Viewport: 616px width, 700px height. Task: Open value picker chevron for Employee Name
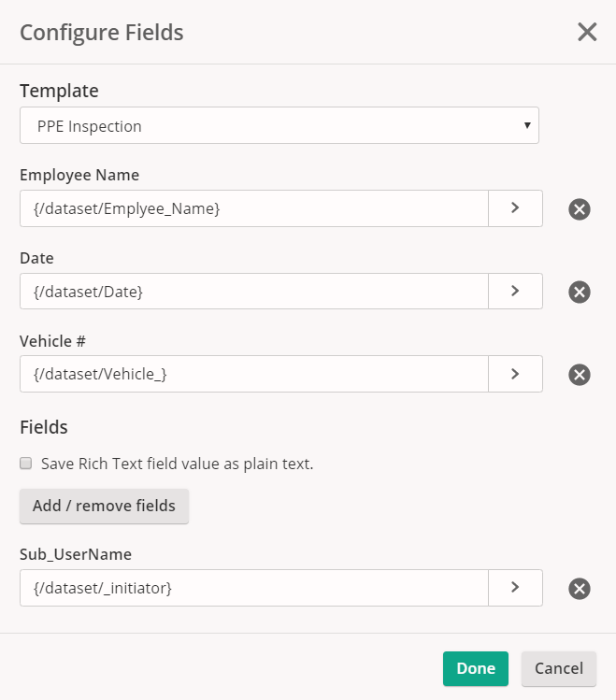tap(515, 208)
